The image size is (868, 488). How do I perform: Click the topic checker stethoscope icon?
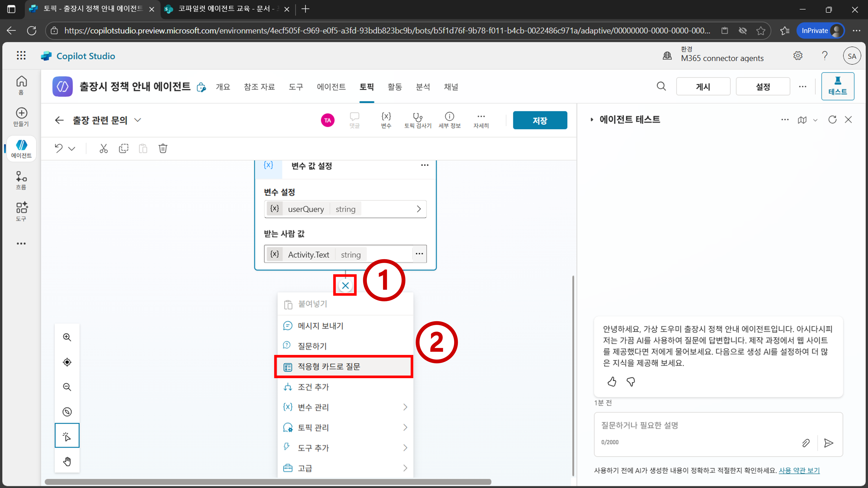[418, 117]
